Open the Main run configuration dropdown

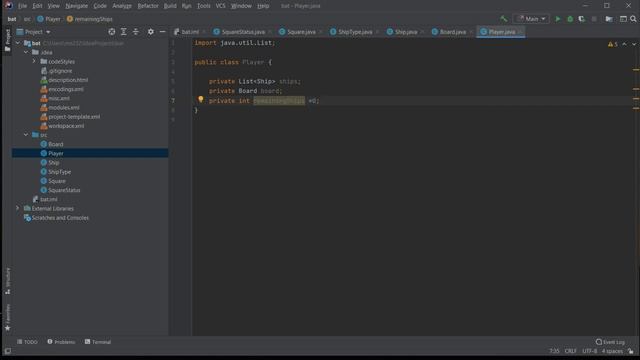pyautogui.click(x=531, y=19)
